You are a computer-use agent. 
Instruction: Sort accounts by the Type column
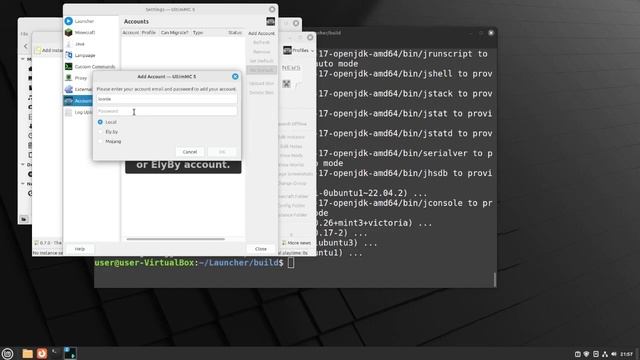pyautogui.click(x=198, y=33)
